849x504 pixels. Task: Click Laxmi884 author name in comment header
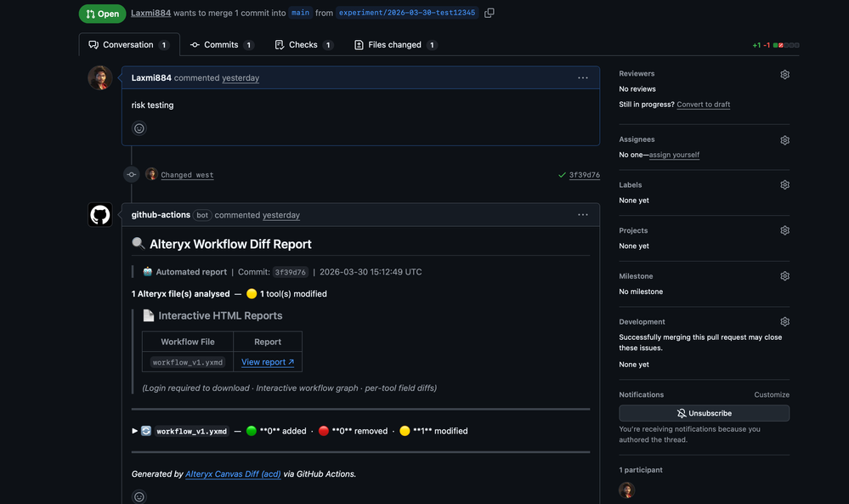(x=151, y=78)
